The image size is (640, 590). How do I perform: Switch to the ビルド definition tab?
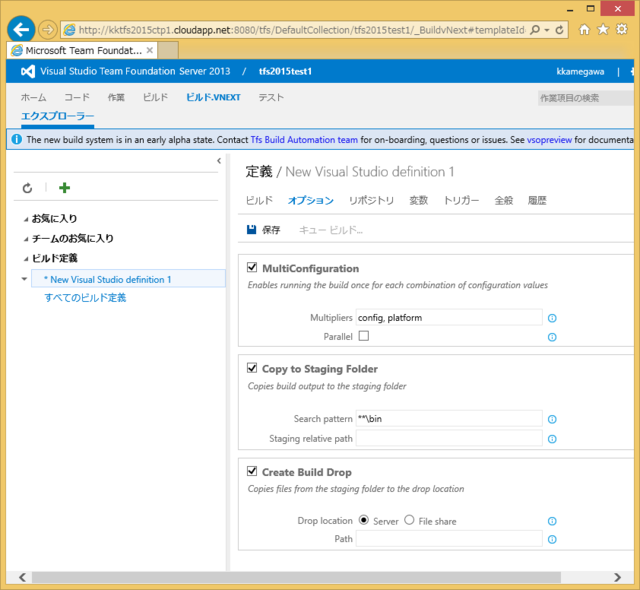[x=259, y=200]
